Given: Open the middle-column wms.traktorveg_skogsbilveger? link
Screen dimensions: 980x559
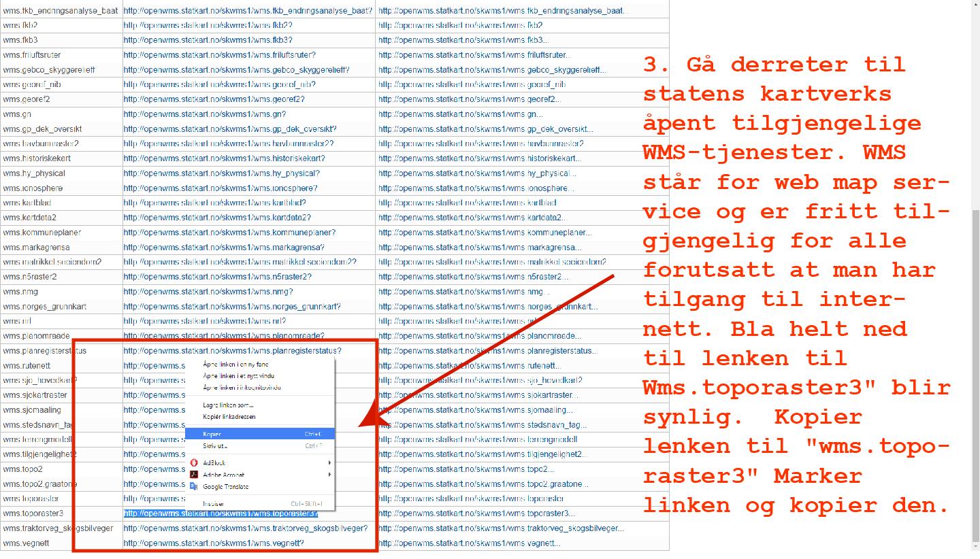Looking at the screenshot, I should point(245,528).
